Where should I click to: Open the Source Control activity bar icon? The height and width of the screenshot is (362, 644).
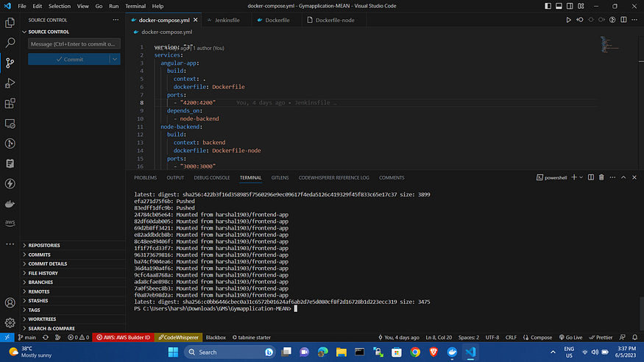10,63
